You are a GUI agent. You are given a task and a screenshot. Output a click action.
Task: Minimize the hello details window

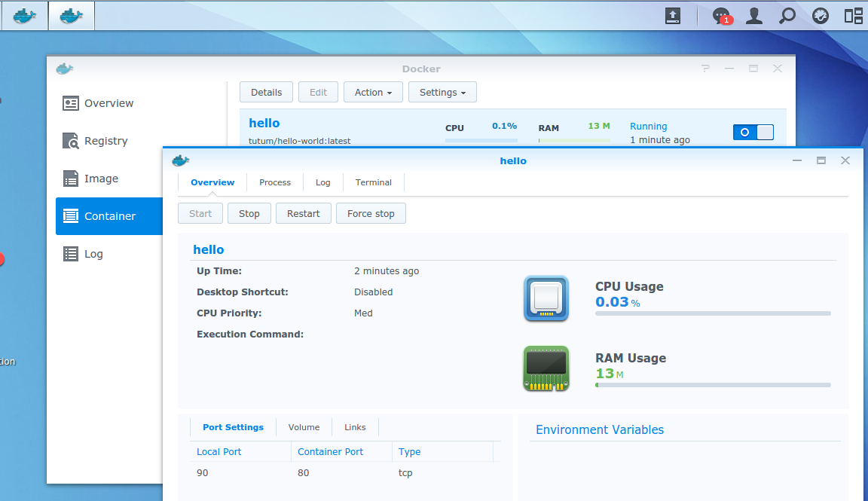[x=797, y=160]
